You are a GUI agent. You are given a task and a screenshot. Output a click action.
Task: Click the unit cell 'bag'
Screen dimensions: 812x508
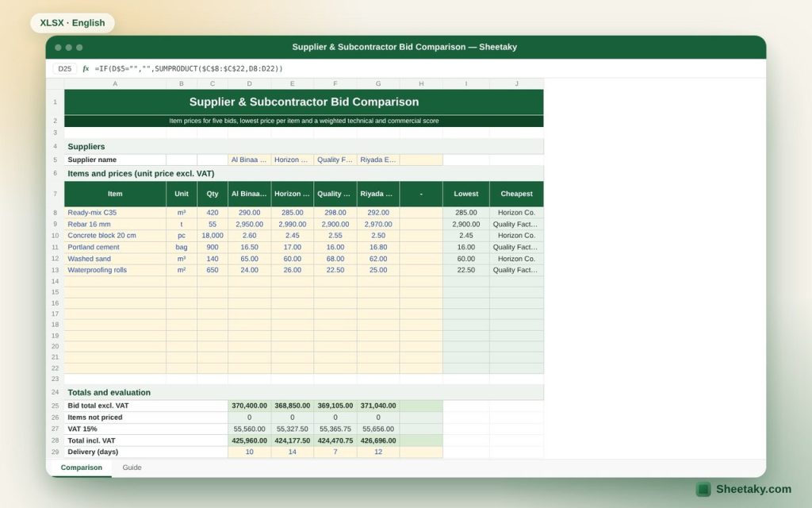click(182, 248)
